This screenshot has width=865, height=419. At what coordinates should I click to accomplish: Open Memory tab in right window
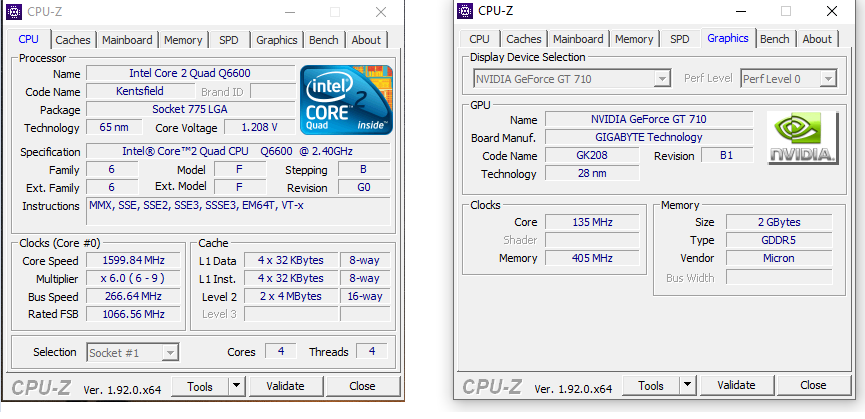click(634, 39)
